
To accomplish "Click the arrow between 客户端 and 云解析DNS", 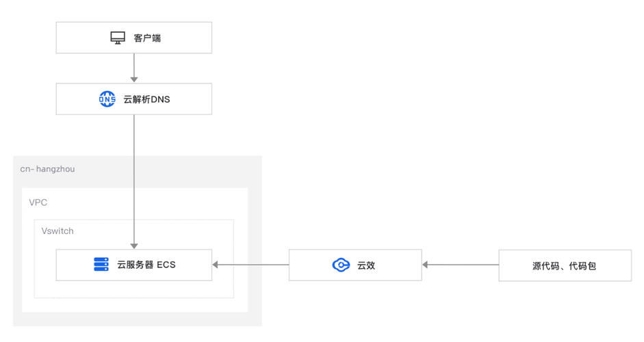I will coord(134,68).
